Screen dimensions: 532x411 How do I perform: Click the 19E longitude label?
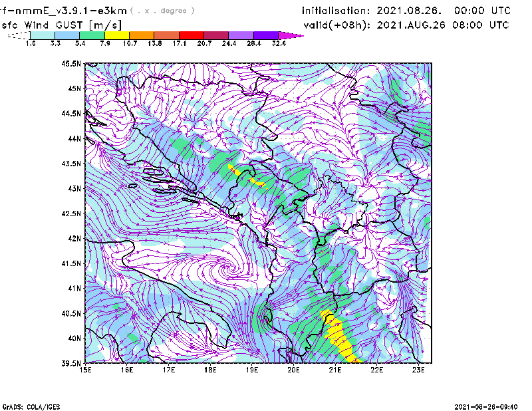click(252, 370)
